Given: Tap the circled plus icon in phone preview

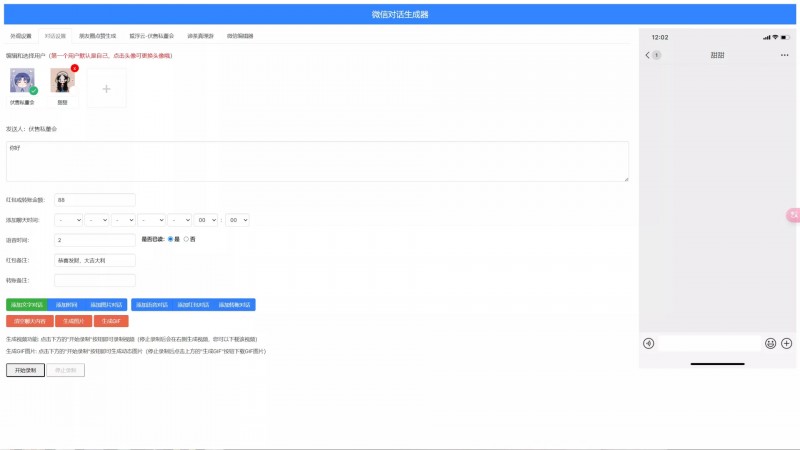Looking at the screenshot, I should (787, 343).
